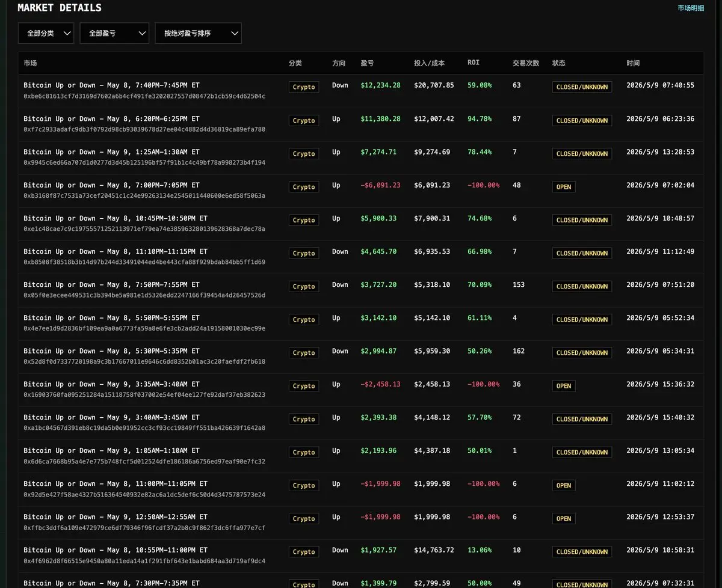Click the 市场 column header

[x=30, y=63]
